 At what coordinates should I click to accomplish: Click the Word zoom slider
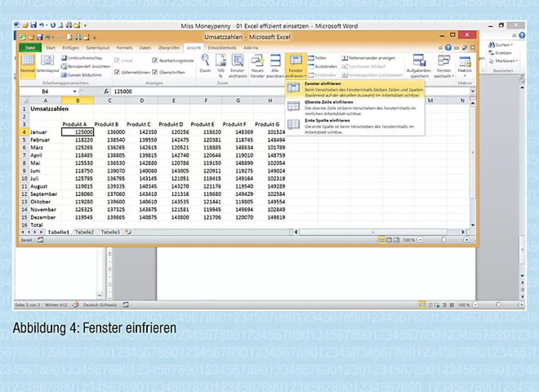point(499,305)
